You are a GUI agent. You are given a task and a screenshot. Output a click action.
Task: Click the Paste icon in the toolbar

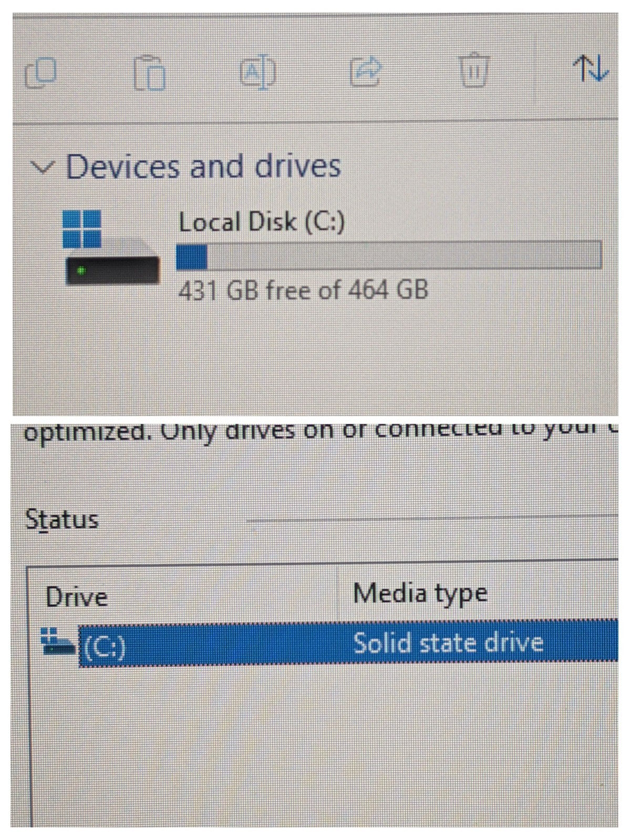[150, 73]
